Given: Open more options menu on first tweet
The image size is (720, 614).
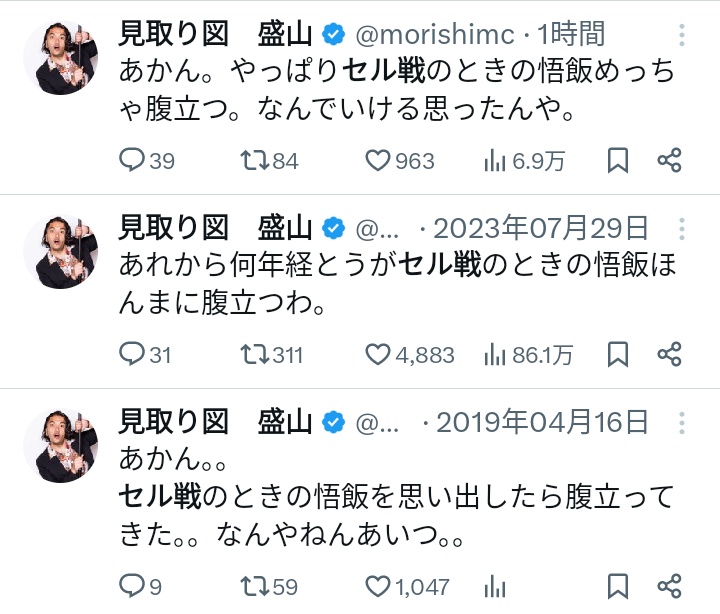Looking at the screenshot, I should [x=682, y=35].
